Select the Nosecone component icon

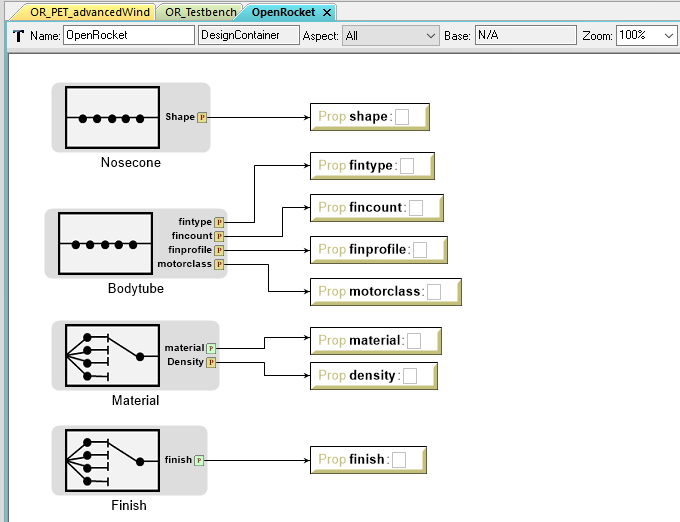click(x=112, y=117)
